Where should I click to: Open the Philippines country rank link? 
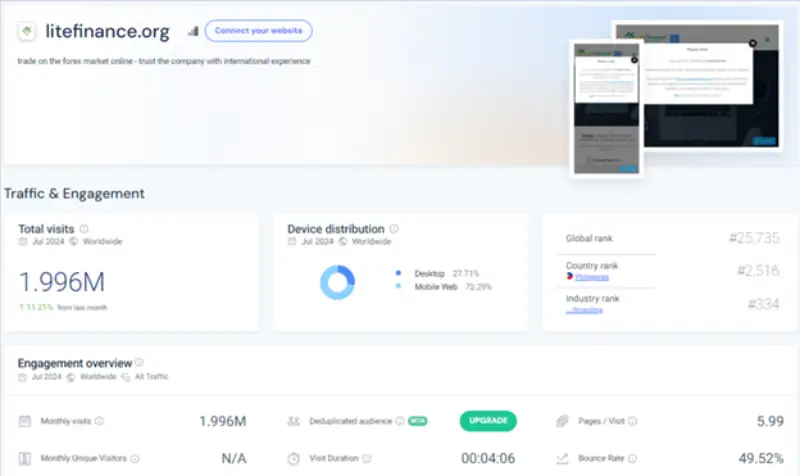pos(591,277)
